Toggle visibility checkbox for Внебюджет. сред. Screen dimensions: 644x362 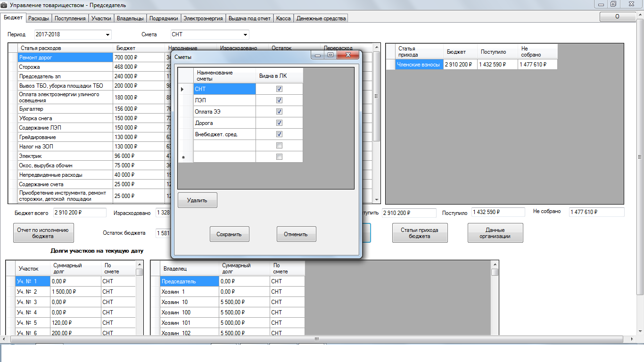tap(279, 134)
